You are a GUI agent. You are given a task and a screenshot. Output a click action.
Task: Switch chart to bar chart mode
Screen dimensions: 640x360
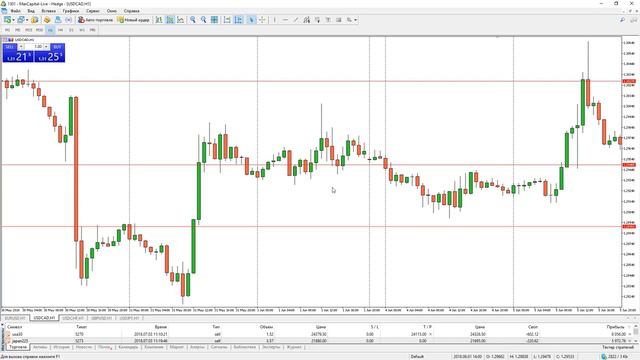[159, 20]
